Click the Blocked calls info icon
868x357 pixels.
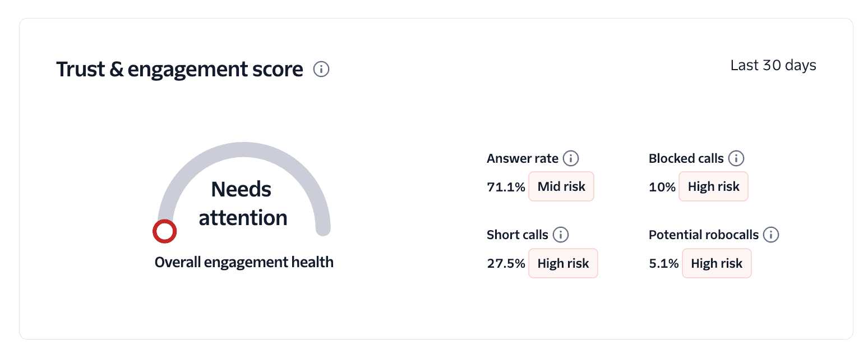[x=736, y=158]
